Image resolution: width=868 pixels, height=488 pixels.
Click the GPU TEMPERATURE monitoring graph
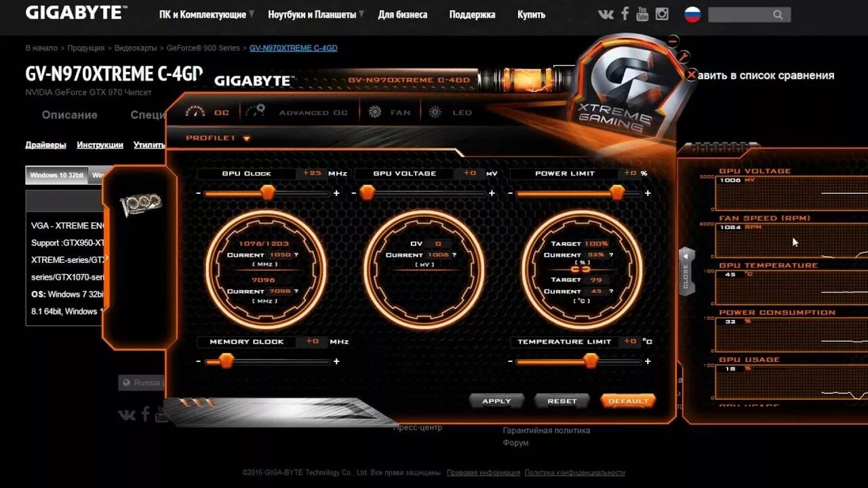pyautogui.click(x=791, y=287)
